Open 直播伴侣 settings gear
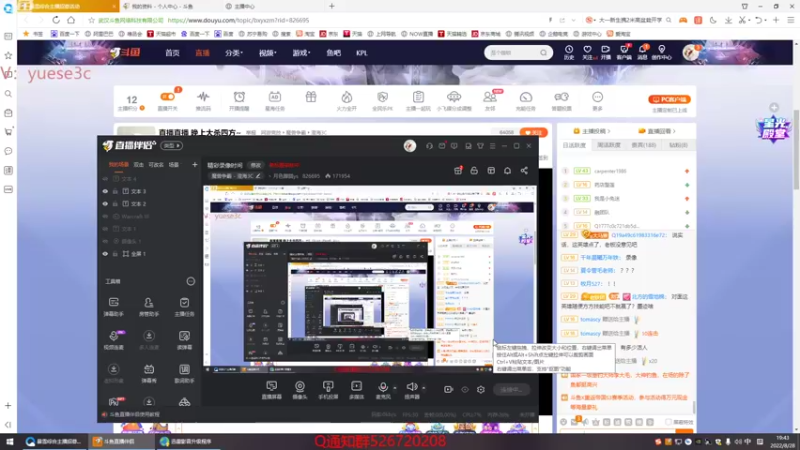The width and height of the screenshot is (800, 450). tap(481, 389)
